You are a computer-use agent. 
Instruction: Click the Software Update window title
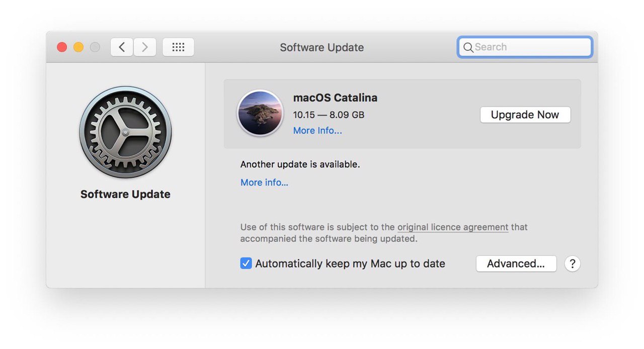click(322, 47)
